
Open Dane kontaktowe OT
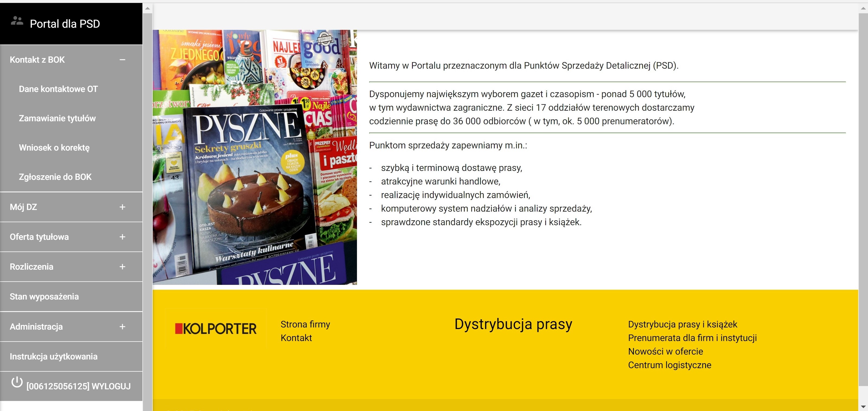(x=58, y=89)
